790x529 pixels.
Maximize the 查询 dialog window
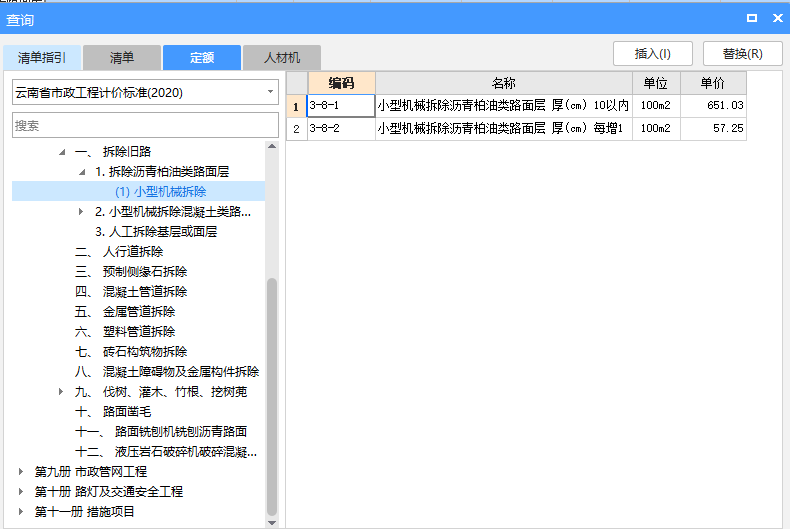click(752, 18)
